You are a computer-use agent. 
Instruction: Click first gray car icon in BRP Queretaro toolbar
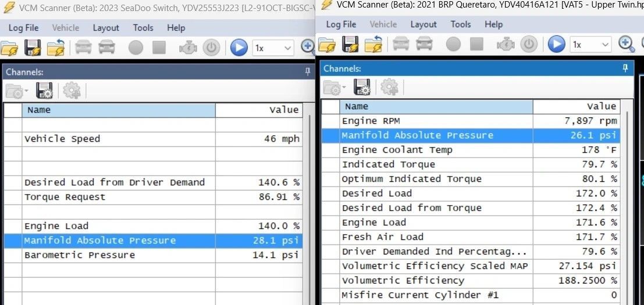401,44
